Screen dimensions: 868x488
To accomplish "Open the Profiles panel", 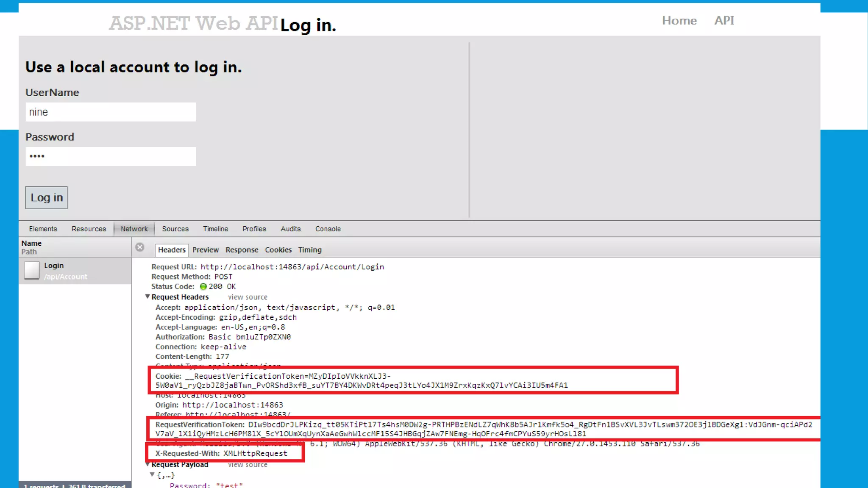I will pos(254,229).
